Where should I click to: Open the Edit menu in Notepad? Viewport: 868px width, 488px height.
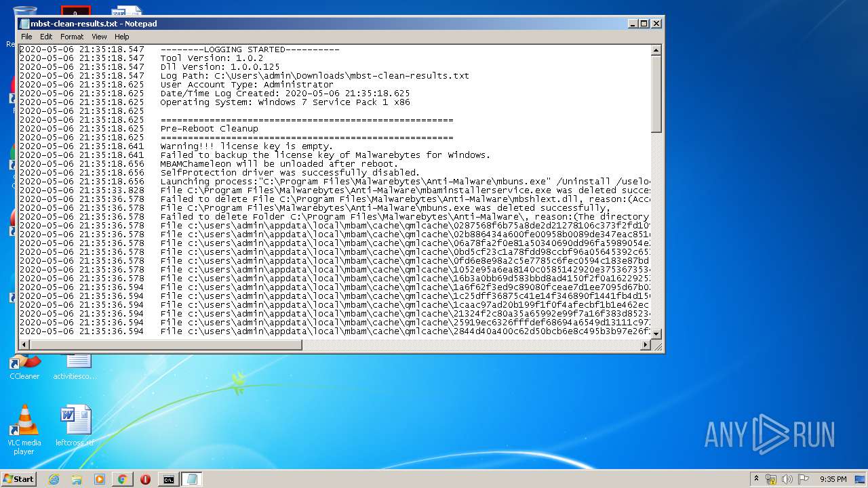[46, 37]
